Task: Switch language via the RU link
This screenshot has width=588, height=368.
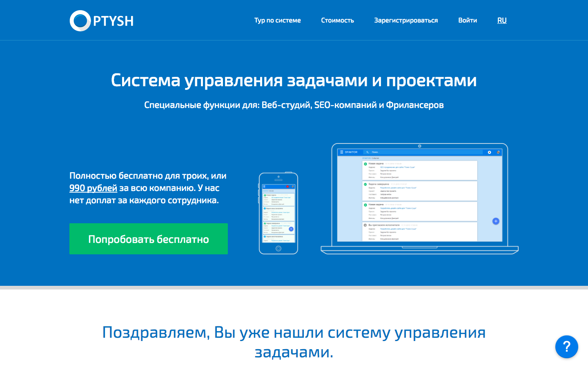Action: pos(501,20)
